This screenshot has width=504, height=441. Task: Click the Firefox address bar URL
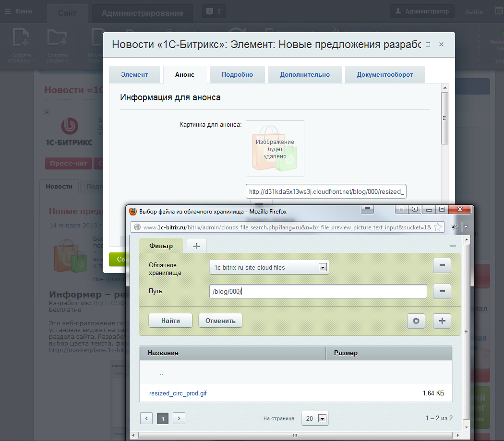tap(287, 227)
